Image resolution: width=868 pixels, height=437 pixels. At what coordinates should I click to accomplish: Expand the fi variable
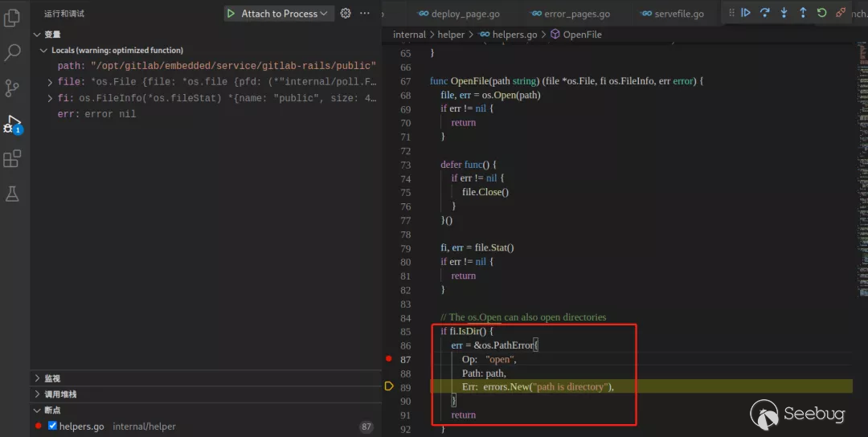pyautogui.click(x=50, y=99)
